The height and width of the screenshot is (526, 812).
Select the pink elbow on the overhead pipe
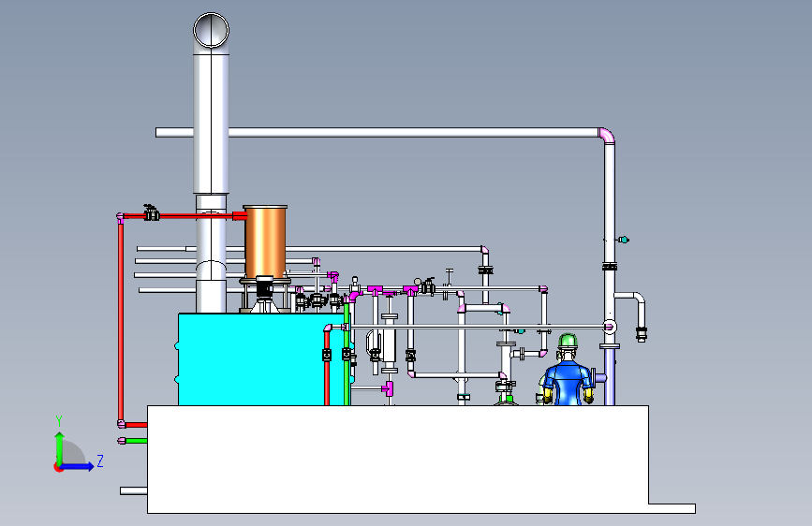(x=607, y=136)
